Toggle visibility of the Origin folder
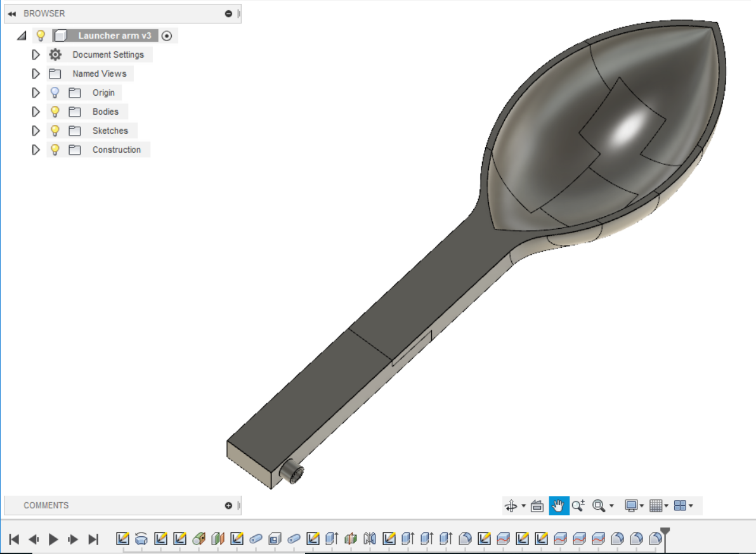756x554 pixels. click(55, 93)
